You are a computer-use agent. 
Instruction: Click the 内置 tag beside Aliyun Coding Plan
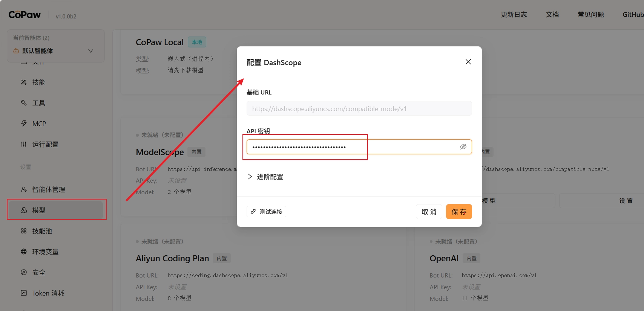(222, 258)
